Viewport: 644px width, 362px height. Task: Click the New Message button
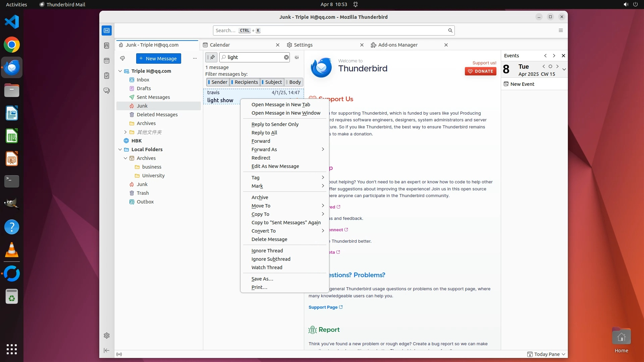(158, 59)
